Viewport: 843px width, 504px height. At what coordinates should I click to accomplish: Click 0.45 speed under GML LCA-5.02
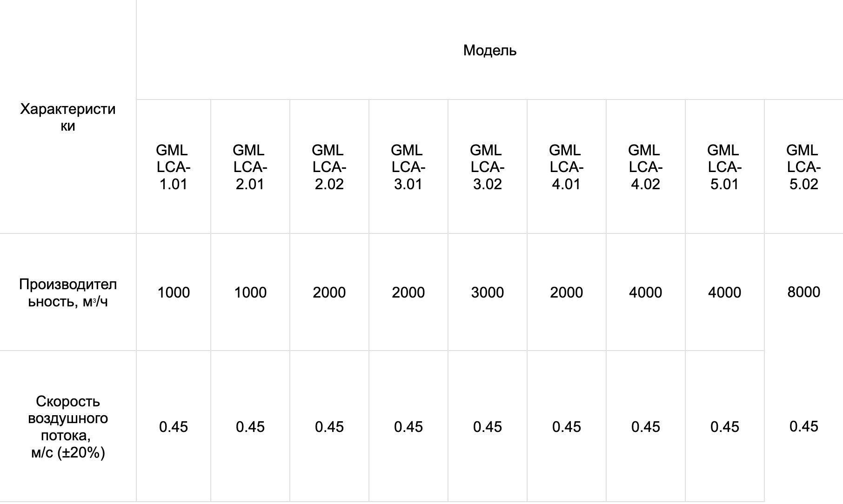[804, 426]
